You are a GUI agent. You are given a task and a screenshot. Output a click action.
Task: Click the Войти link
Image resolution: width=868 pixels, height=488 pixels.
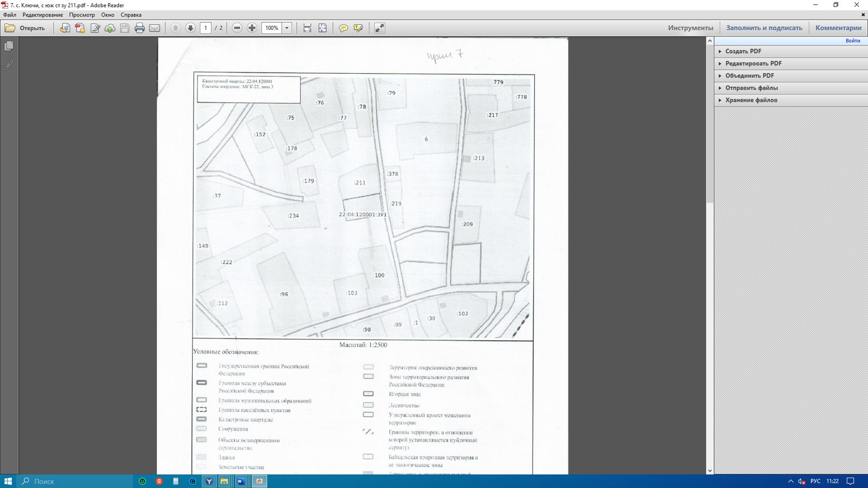(x=853, y=41)
